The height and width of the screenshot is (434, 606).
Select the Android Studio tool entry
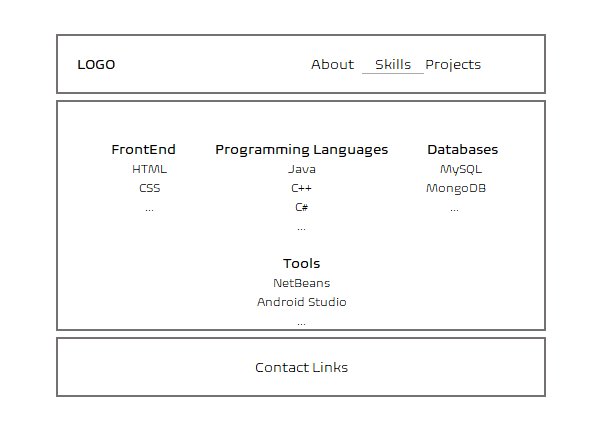coord(301,302)
